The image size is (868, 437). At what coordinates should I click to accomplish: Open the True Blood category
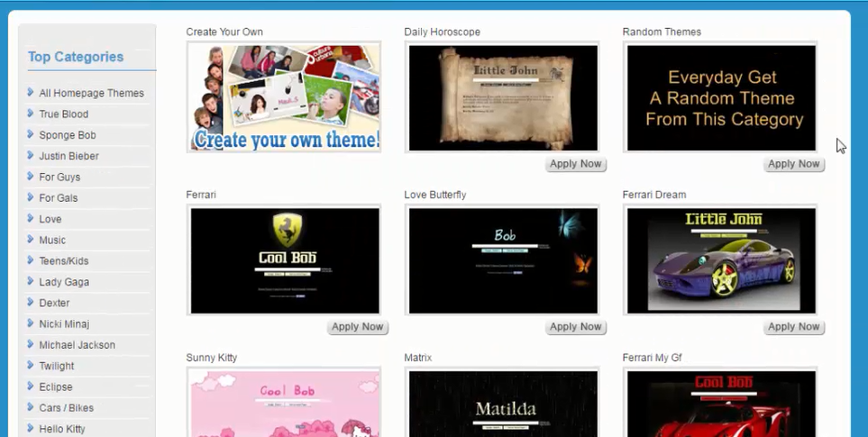[64, 114]
